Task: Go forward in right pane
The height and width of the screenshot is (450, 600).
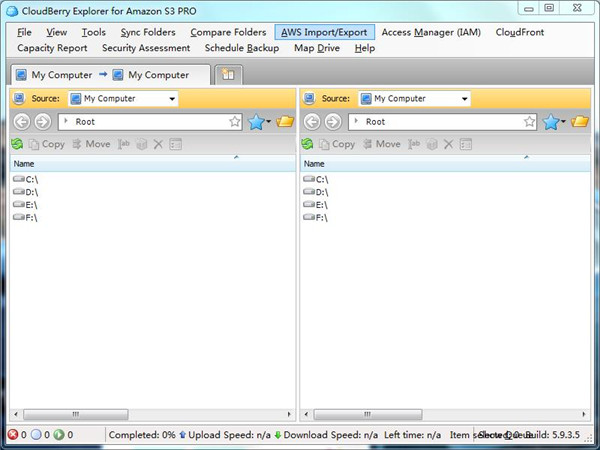Action: 333,122
